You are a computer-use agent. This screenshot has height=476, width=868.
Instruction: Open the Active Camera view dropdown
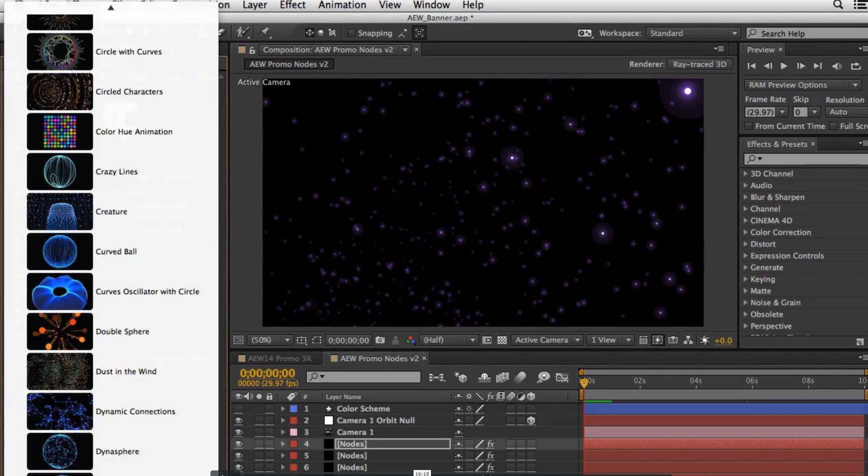547,340
